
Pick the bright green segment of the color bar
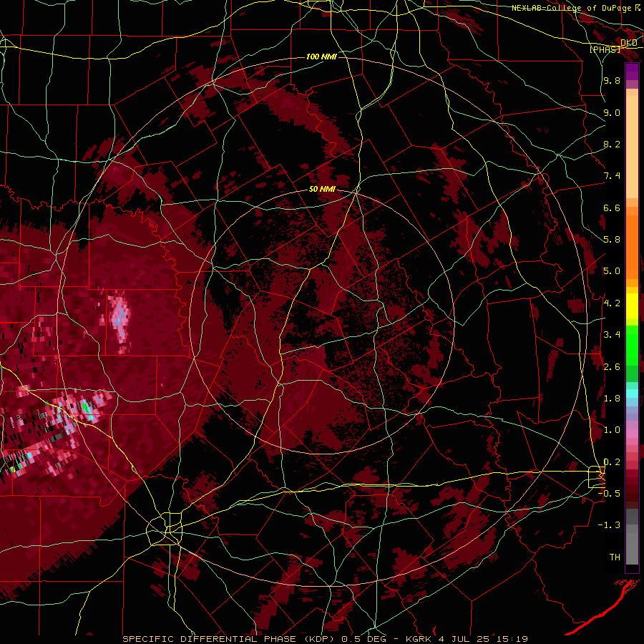point(632,346)
